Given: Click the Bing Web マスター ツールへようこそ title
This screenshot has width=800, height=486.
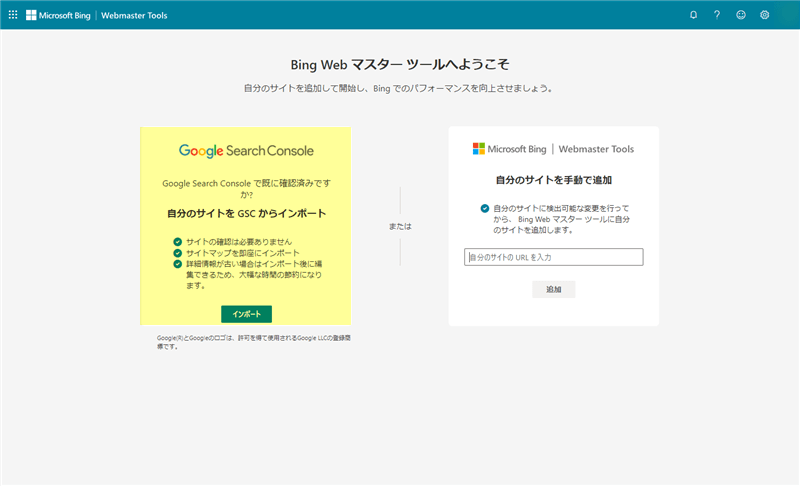Looking at the screenshot, I should [x=400, y=65].
